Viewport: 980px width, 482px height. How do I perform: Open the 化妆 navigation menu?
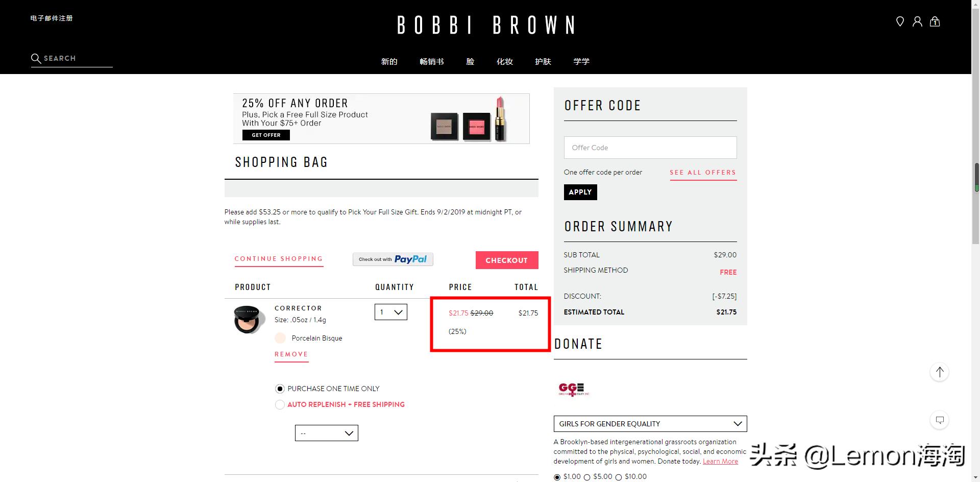coord(504,62)
